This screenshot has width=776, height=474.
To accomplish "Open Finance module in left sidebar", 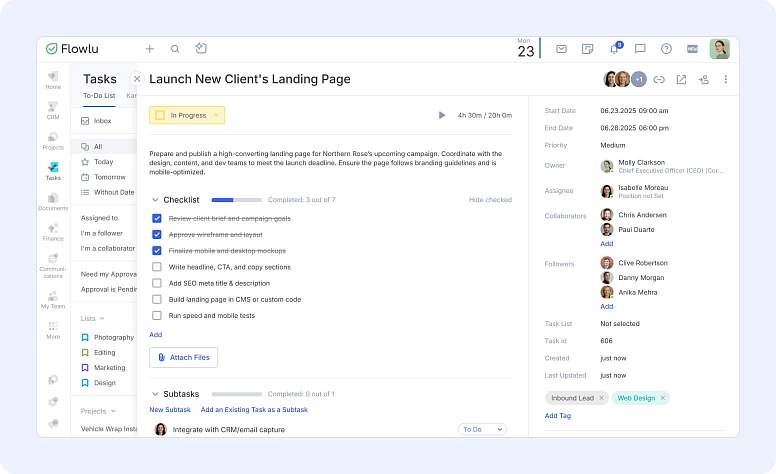I will click(53, 231).
